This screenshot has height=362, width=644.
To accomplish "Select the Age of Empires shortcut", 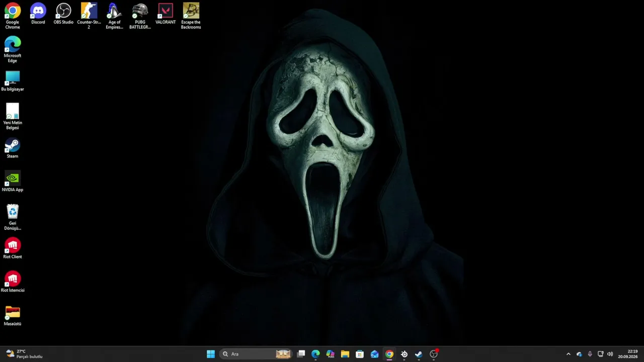I will (x=114, y=16).
